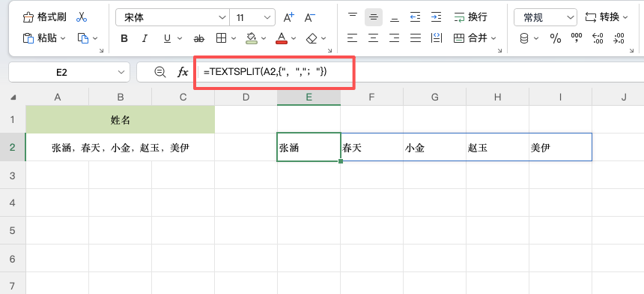Screen dimensions: 644x294
Task: Open the font name 宋体 dropdown
Action: (x=222, y=18)
